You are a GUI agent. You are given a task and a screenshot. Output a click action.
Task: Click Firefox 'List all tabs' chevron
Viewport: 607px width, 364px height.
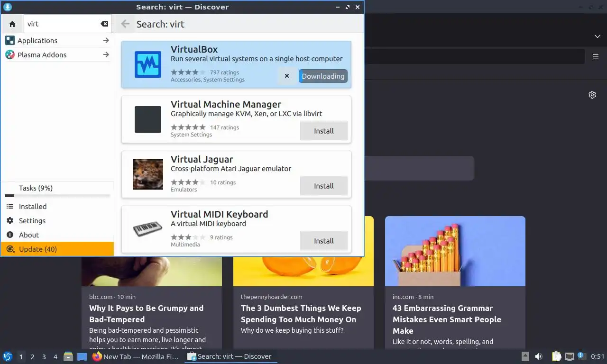(597, 36)
